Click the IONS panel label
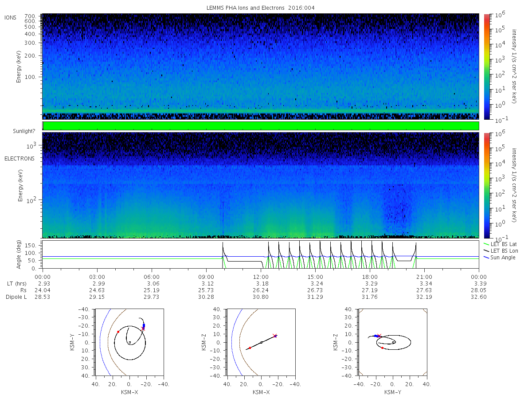Viewport: 532px width, 399px height. click(11, 17)
